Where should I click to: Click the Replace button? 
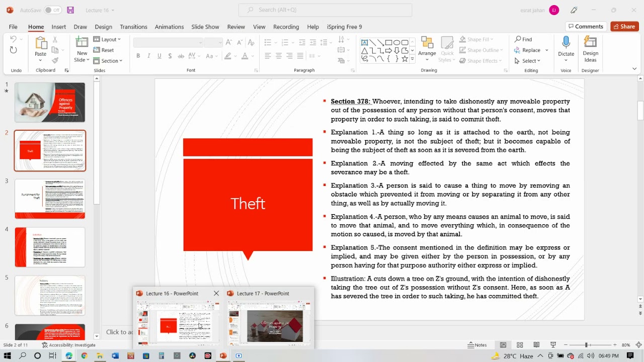528,50
